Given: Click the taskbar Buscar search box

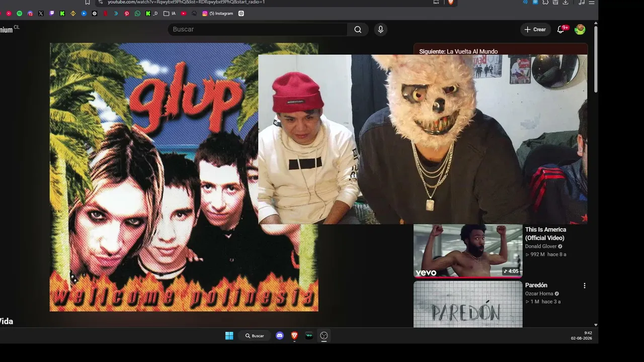Looking at the screenshot, I should [255, 336].
